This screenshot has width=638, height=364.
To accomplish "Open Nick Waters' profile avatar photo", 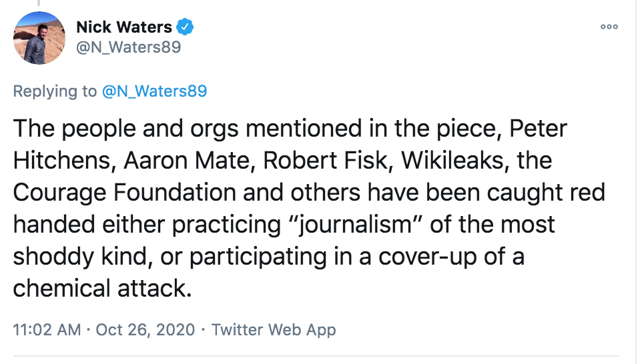I will (x=39, y=38).
